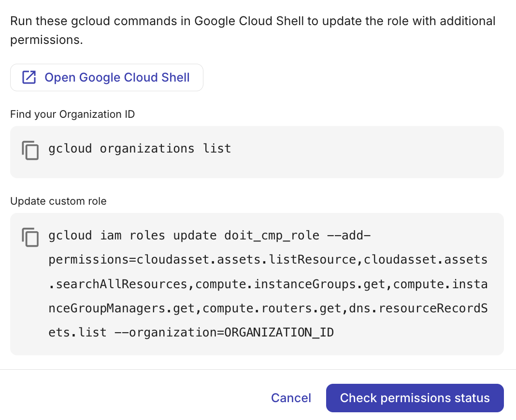Viewport: 516px width, 420px height.
Task: Click Check permissions status
Action: click(415, 398)
